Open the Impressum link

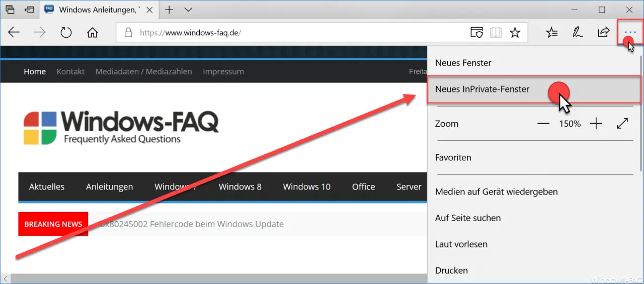223,71
